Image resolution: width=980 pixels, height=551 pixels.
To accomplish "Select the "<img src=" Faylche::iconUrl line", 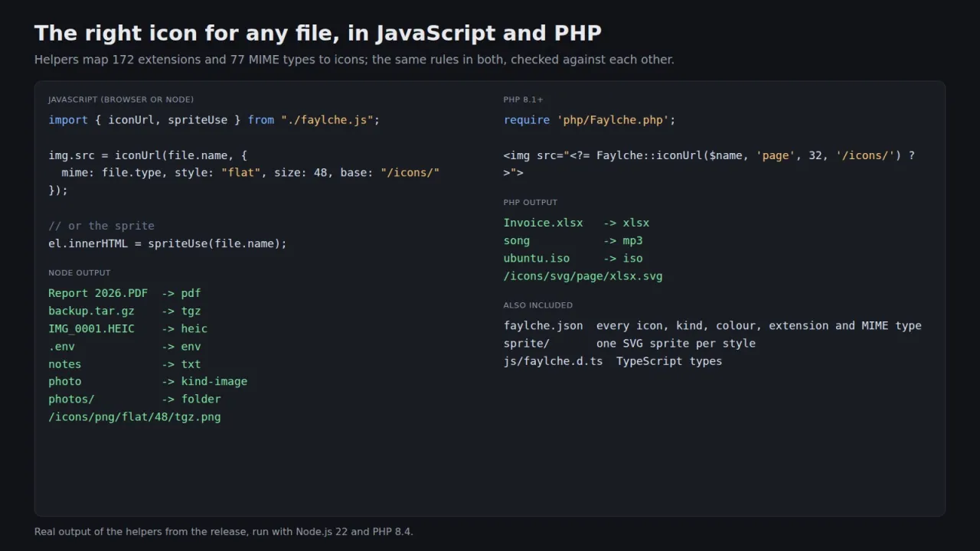I will pos(709,164).
